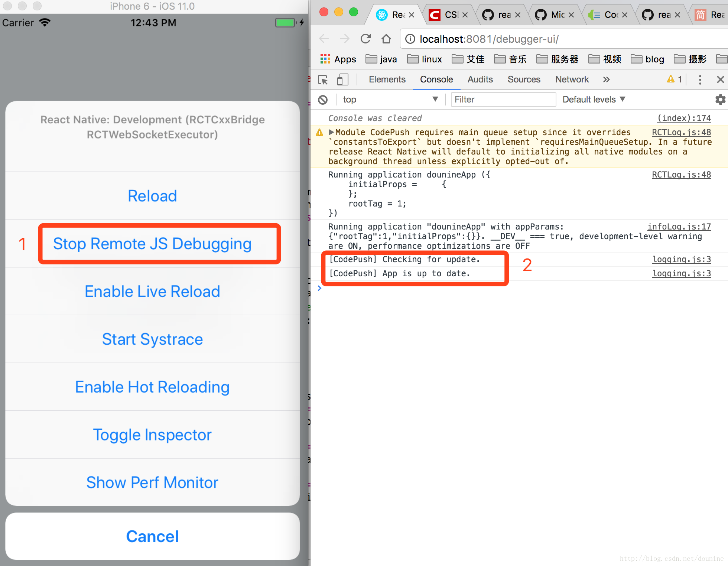Close the DevTools panel
728x566 pixels.
click(720, 79)
